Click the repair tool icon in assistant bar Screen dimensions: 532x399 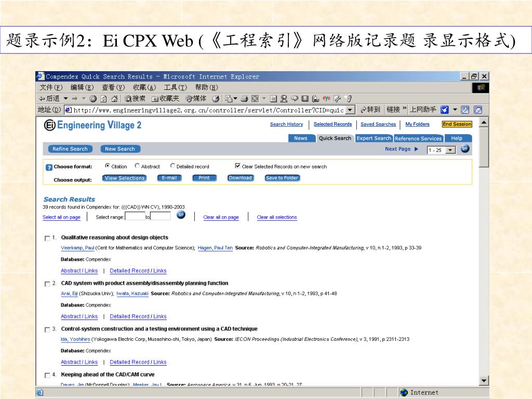[465, 110]
